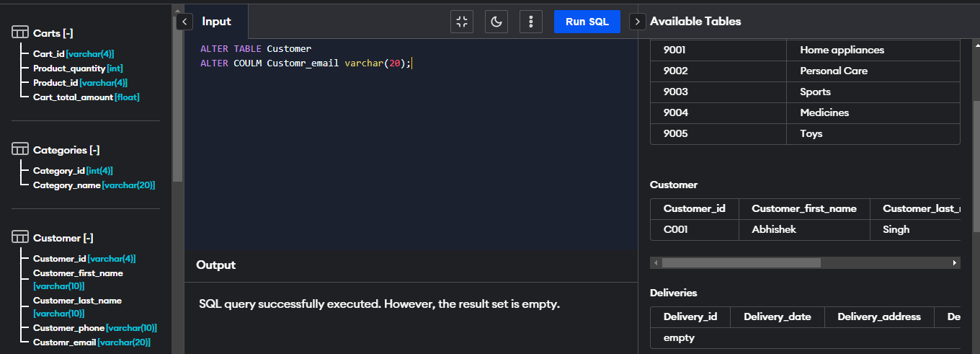Select Category_id column entry
980x354 pixels.
coord(73,171)
